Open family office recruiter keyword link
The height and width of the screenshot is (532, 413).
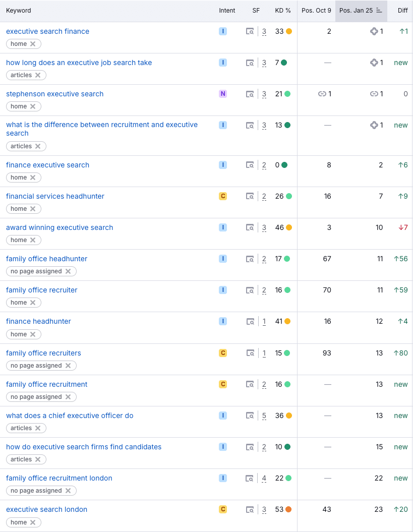click(42, 290)
